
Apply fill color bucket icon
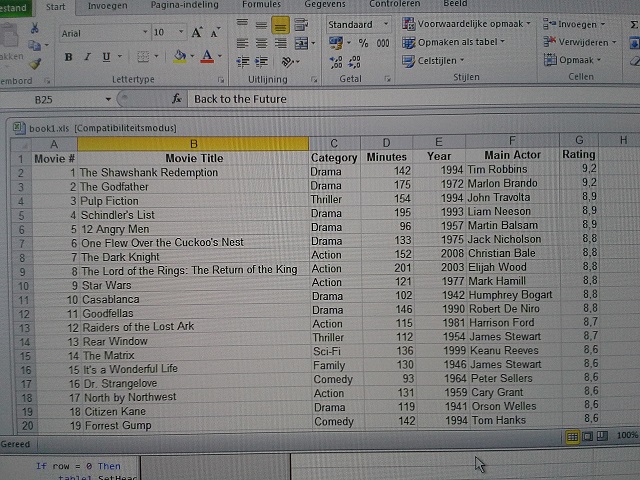180,56
